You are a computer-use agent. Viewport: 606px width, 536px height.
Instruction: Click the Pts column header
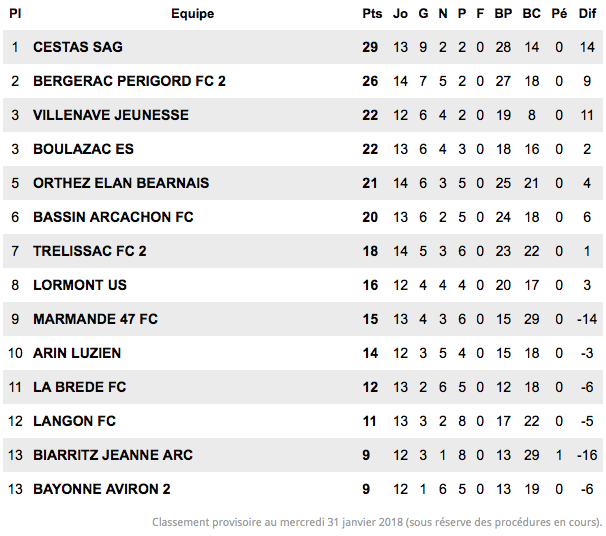[372, 14]
